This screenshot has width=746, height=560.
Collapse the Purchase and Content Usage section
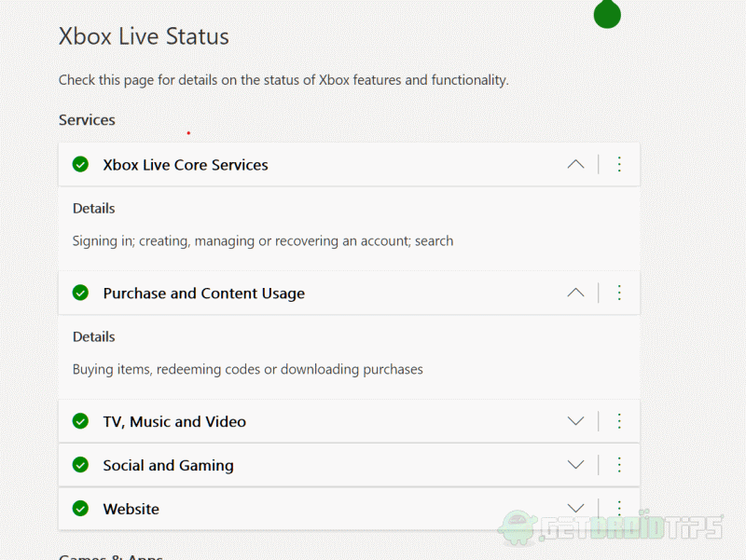(x=575, y=293)
